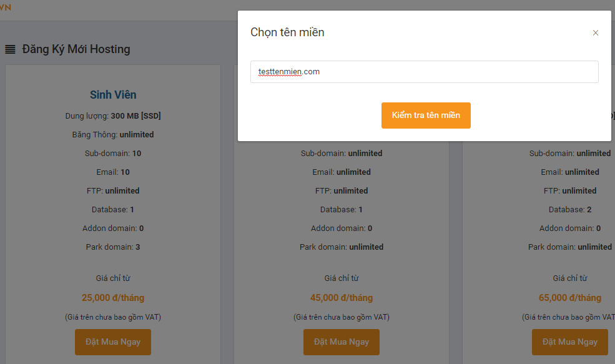
Task: Click the Database: 2 line
Action: [x=570, y=209]
